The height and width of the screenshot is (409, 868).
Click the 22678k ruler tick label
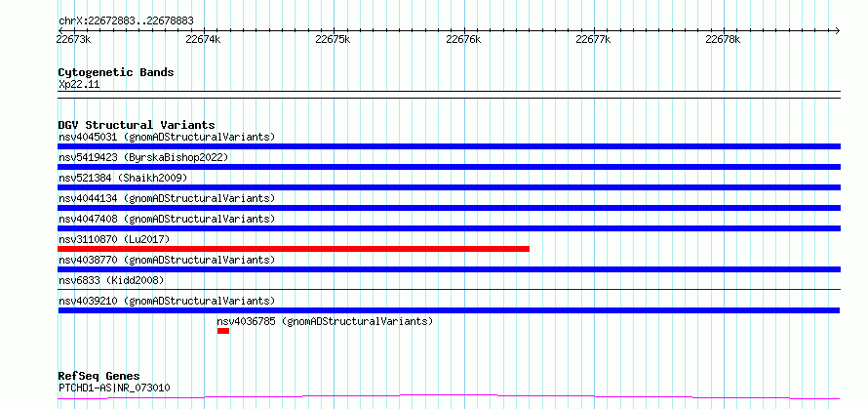point(723,39)
